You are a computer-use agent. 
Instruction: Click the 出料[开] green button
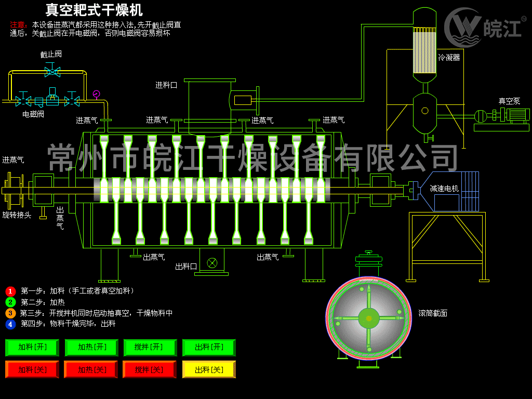209,347
